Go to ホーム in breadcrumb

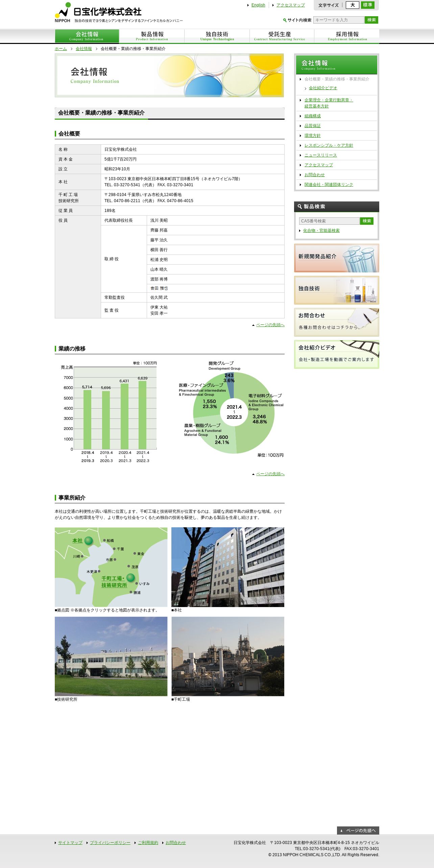pyautogui.click(x=61, y=49)
